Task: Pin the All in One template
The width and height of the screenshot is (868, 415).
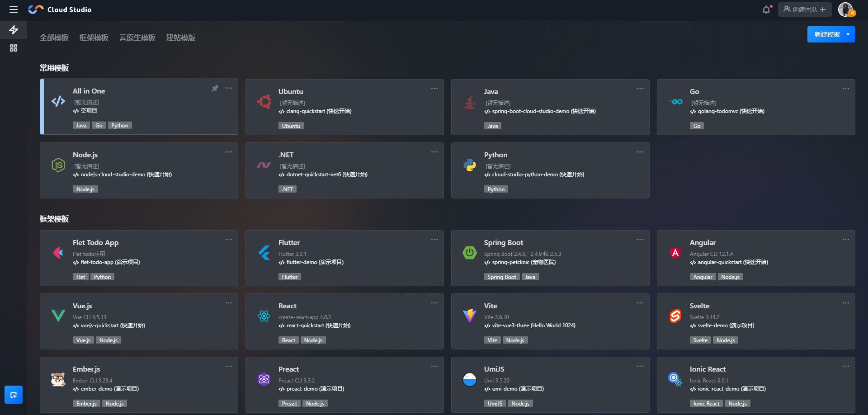Action: (x=215, y=88)
